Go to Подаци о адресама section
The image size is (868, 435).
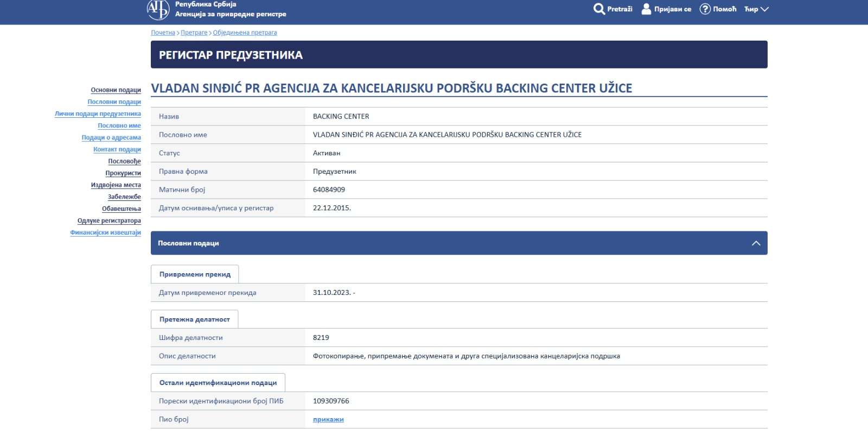[111, 137]
